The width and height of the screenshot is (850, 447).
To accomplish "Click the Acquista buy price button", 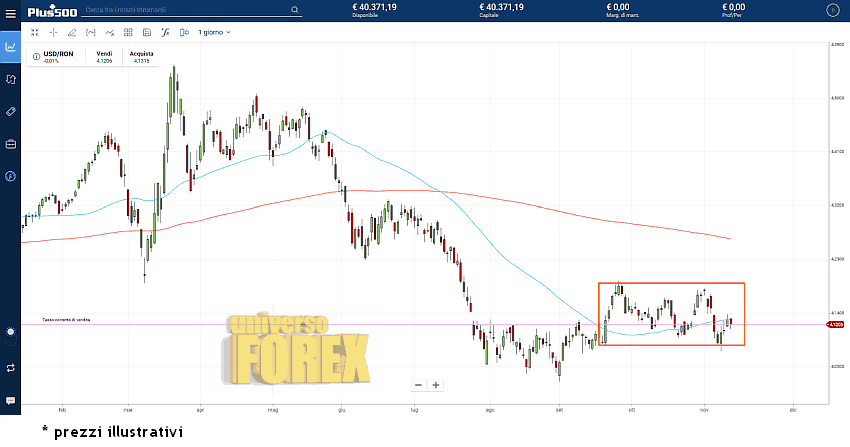I will [141, 57].
